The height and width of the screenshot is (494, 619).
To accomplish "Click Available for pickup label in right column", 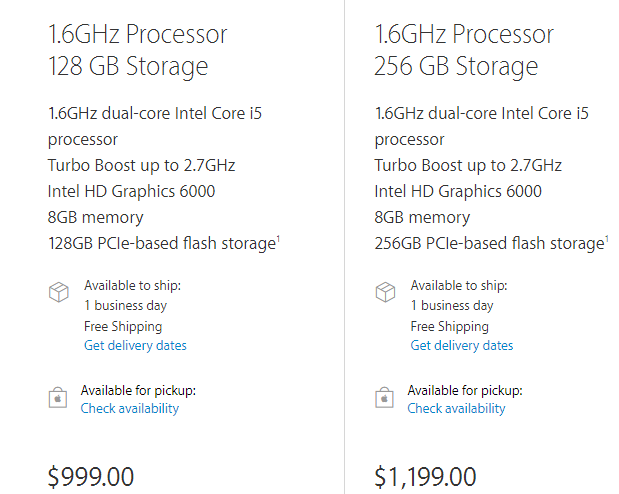I will pyautogui.click(x=465, y=391).
